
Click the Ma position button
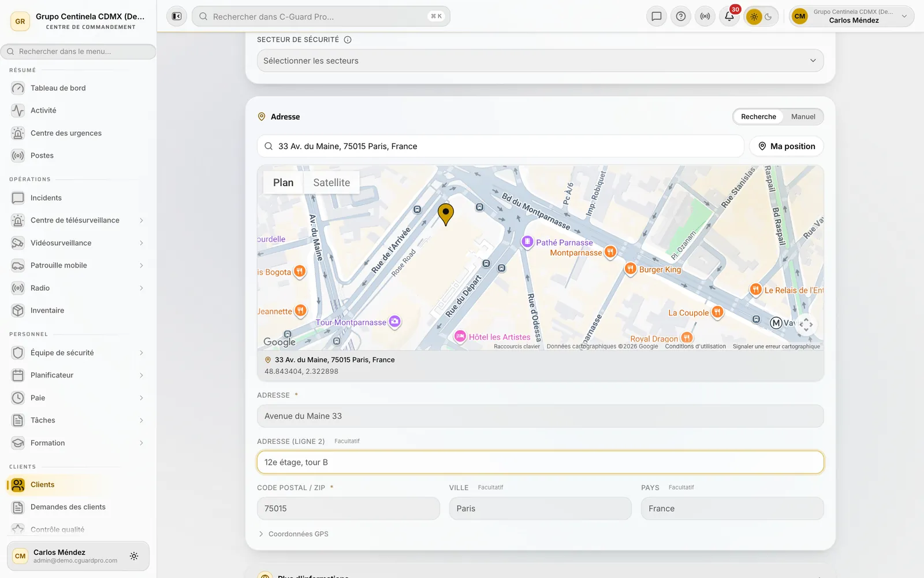787,146
